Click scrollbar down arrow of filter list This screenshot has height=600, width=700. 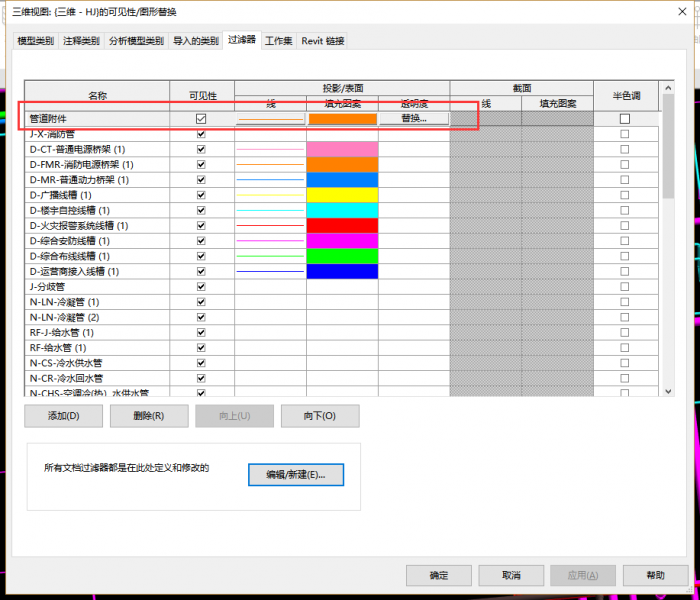click(668, 390)
